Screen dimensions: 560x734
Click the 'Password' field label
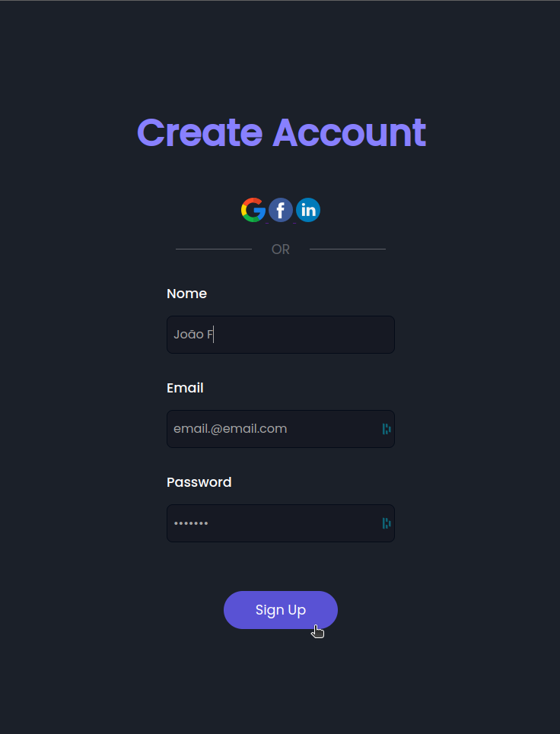(199, 482)
